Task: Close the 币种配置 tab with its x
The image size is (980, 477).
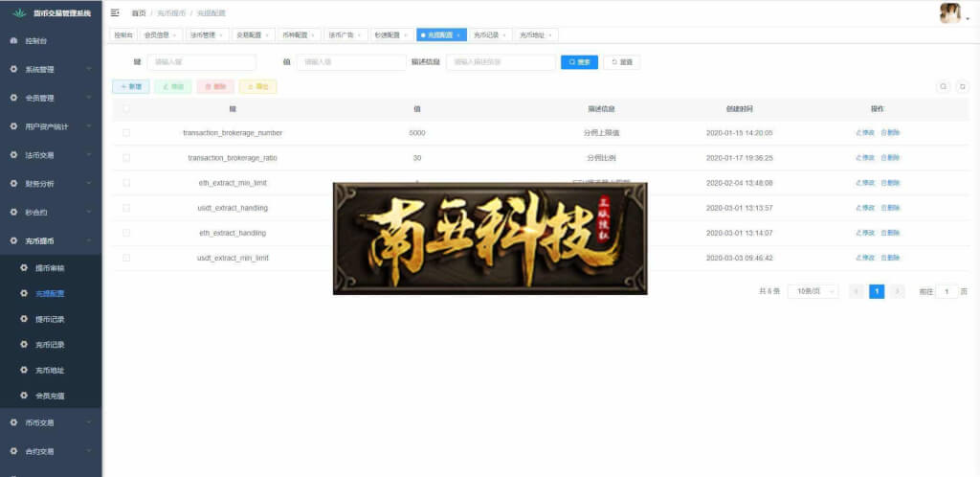Action: [313, 35]
